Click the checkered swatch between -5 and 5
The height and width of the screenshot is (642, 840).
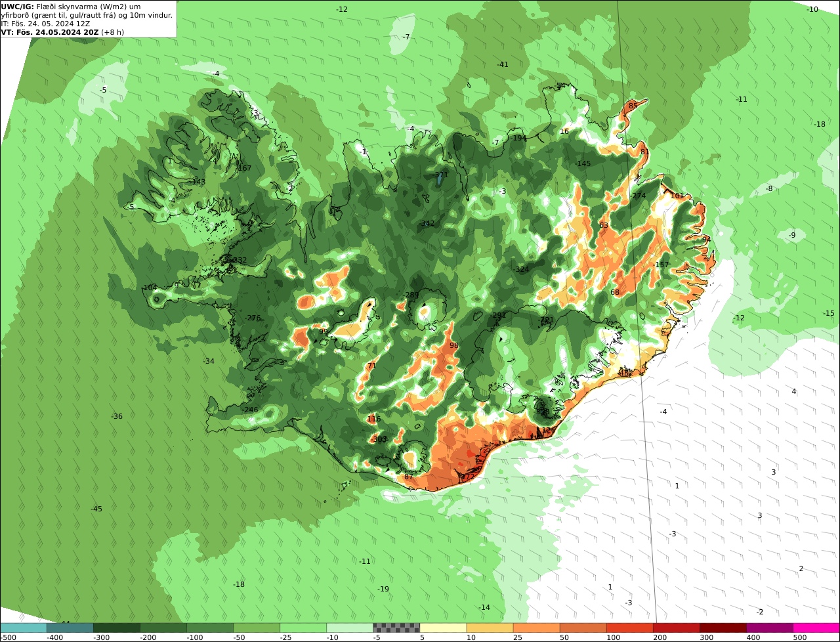(396, 628)
